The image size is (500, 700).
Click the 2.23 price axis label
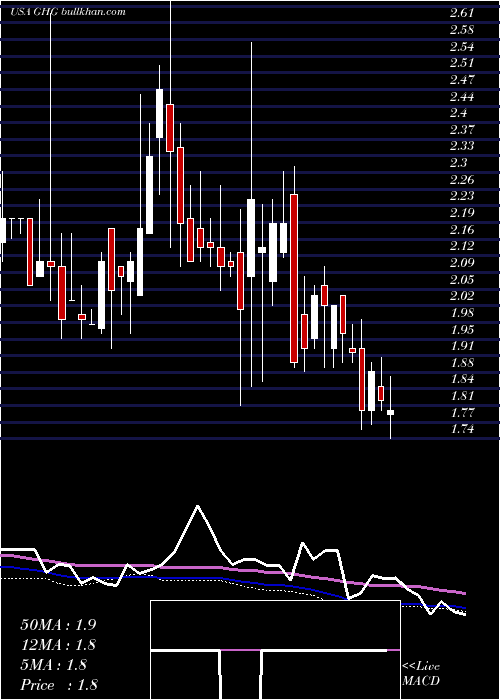pos(461,196)
